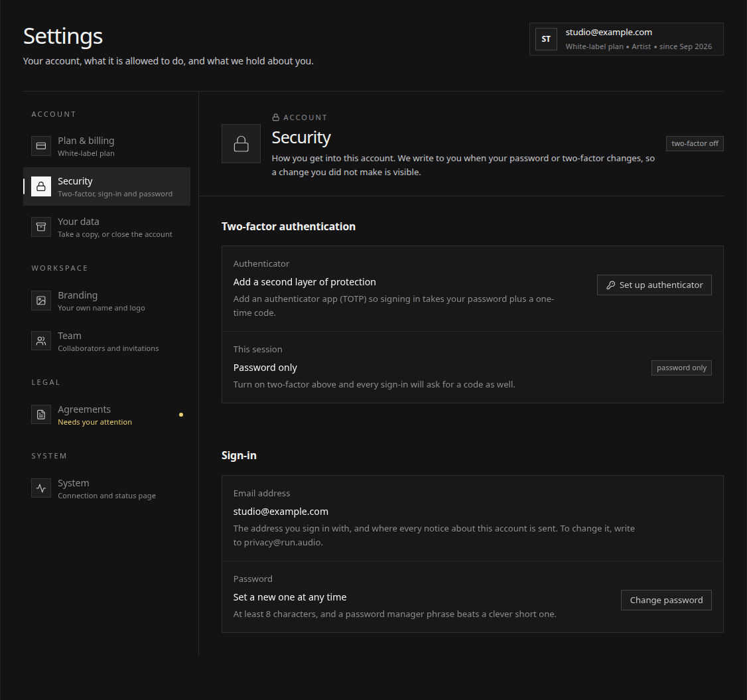The width and height of the screenshot is (747, 700).
Task: Click 'Connection and status page' subtitle
Action: pos(107,496)
